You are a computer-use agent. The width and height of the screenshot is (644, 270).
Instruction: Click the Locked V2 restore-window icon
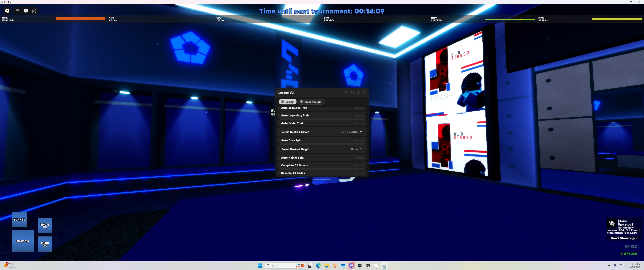(x=358, y=92)
